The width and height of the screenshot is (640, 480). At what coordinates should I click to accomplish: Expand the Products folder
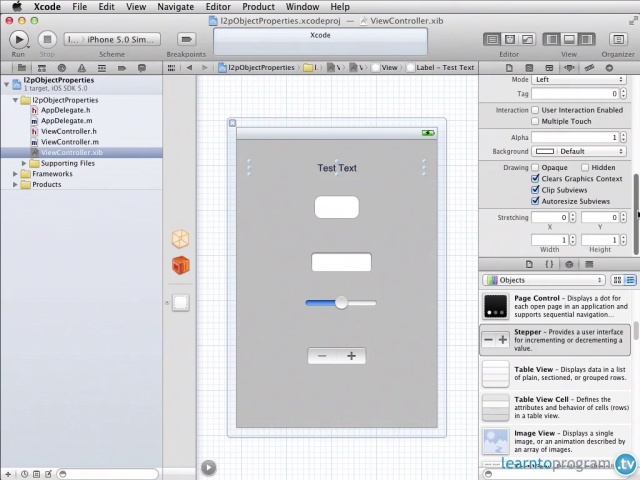pyautogui.click(x=16, y=184)
